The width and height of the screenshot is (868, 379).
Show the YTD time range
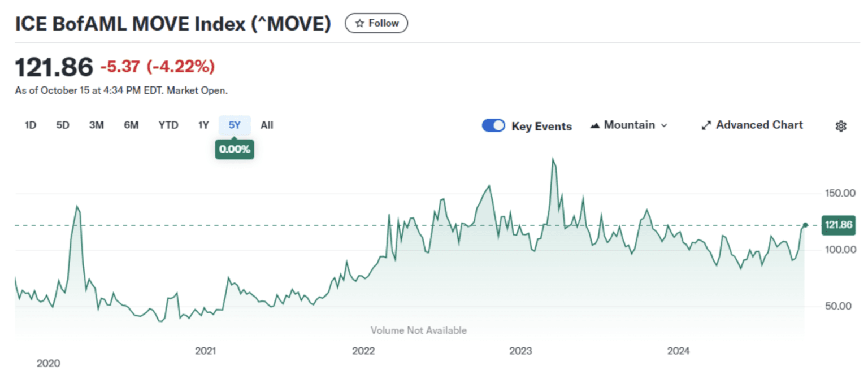168,125
